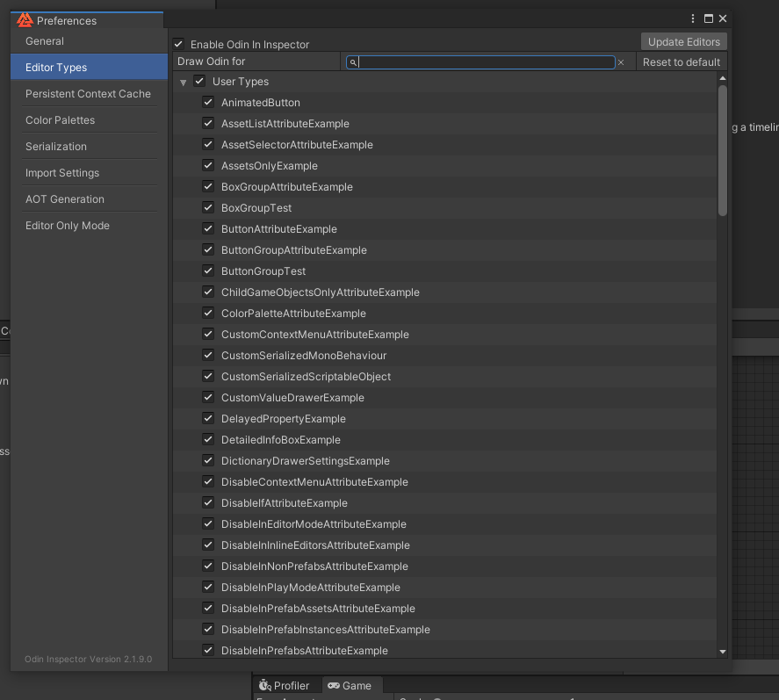Screen dimensions: 779x700
Task: Toggle the User Types group checkbox
Action: pyautogui.click(x=199, y=82)
